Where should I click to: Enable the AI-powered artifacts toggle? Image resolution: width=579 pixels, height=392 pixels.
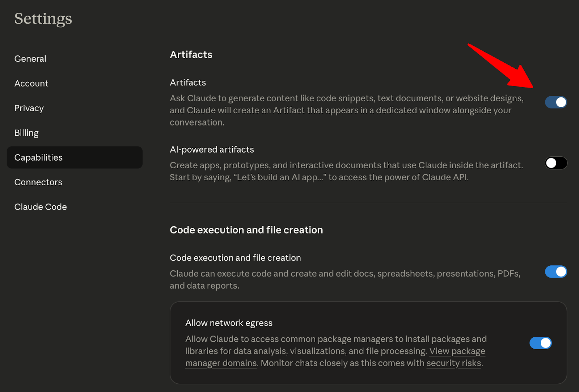pos(555,163)
